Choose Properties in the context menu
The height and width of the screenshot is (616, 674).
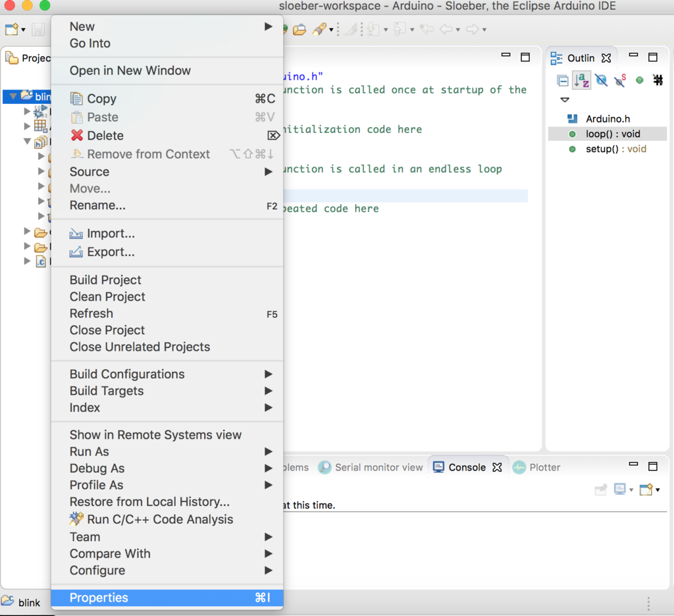[x=167, y=598]
